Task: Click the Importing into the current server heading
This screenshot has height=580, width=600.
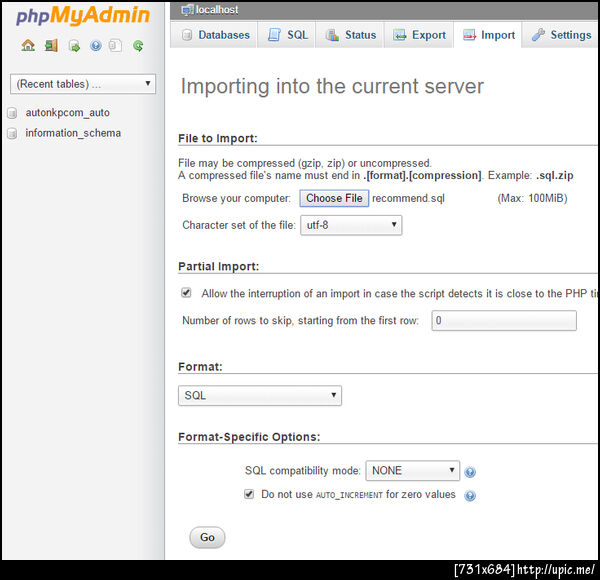Action: (x=332, y=86)
